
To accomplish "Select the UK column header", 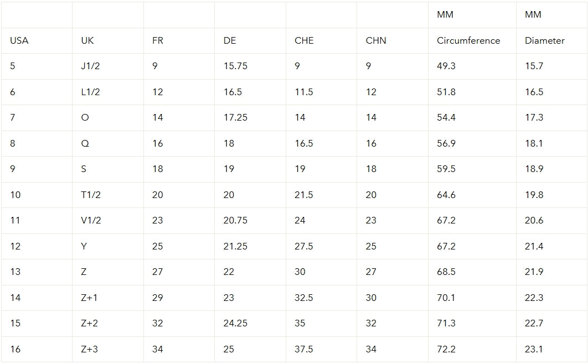I will click(x=87, y=40).
